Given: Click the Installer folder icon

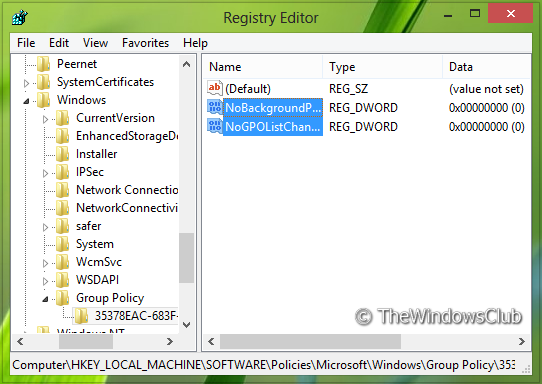Looking at the screenshot, I should tap(63, 154).
